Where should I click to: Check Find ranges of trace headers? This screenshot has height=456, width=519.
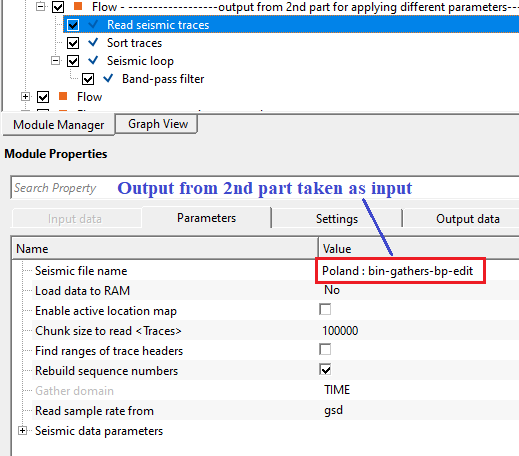coord(325,349)
